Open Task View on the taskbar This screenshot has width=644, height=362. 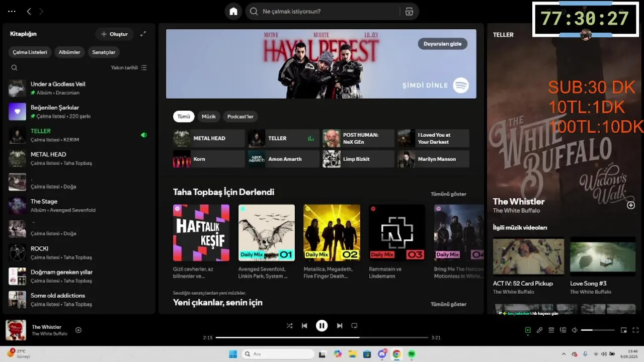(x=323, y=354)
